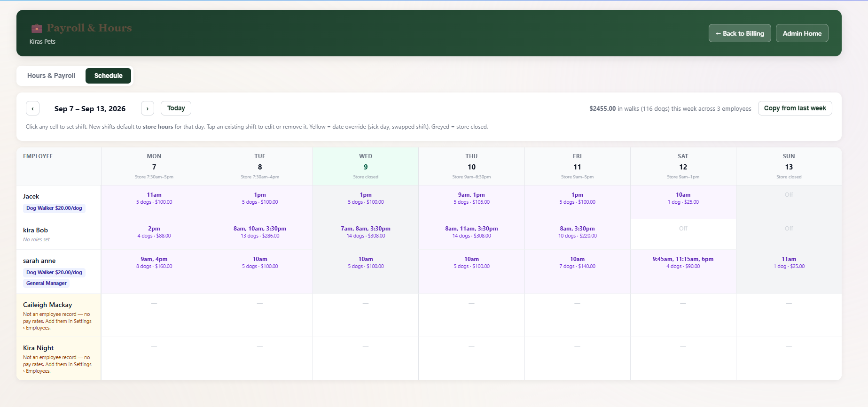Screen dimensions: 868x407
Task: Open Jacek's Thursday 9am, 1pm shift
Action: click(471, 202)
